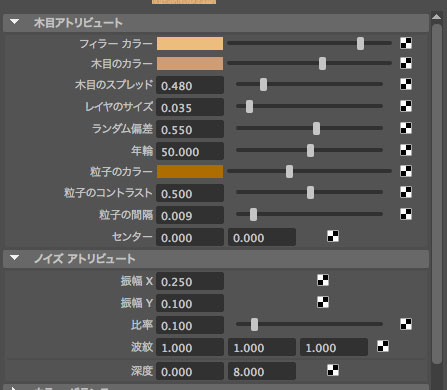Click first 波紋 value field
Viewport: 447px width, 390px height.
(190, 347)
